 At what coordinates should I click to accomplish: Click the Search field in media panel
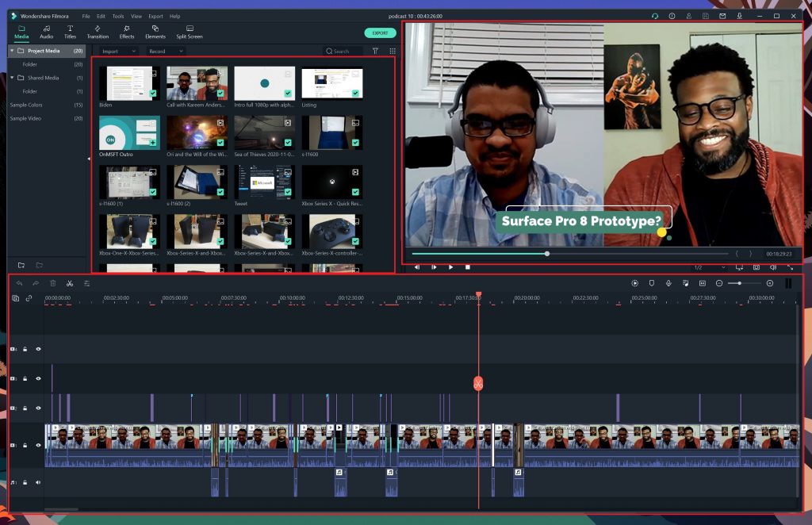point(343,52)
